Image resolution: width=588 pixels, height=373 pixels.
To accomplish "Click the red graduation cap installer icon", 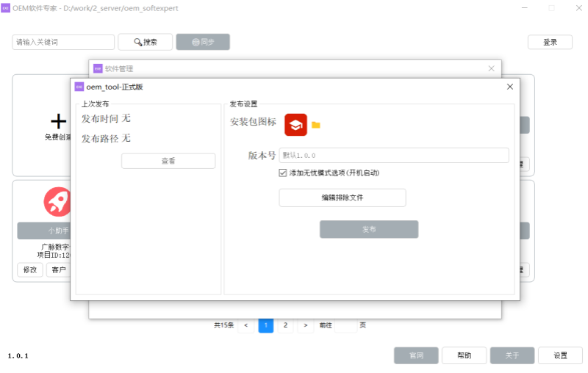I will (295, 125).
